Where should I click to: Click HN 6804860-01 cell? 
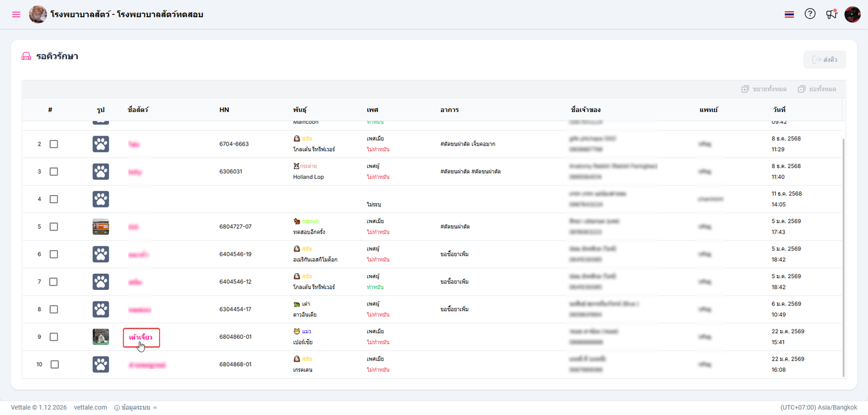click(x=236, y=337)
